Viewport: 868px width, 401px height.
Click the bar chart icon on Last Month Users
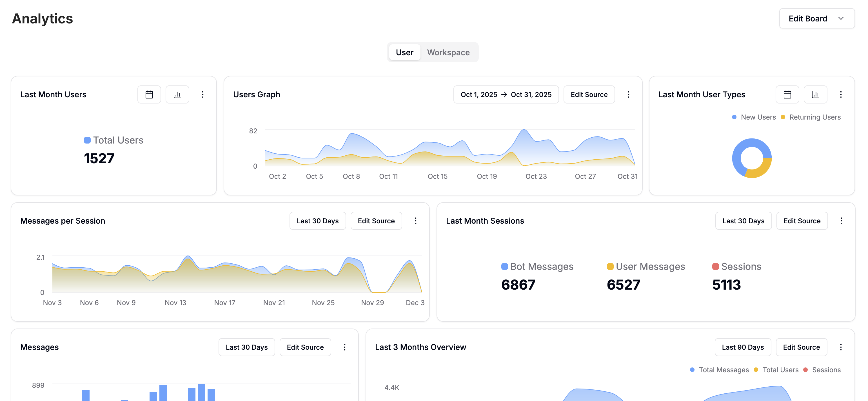177,94
